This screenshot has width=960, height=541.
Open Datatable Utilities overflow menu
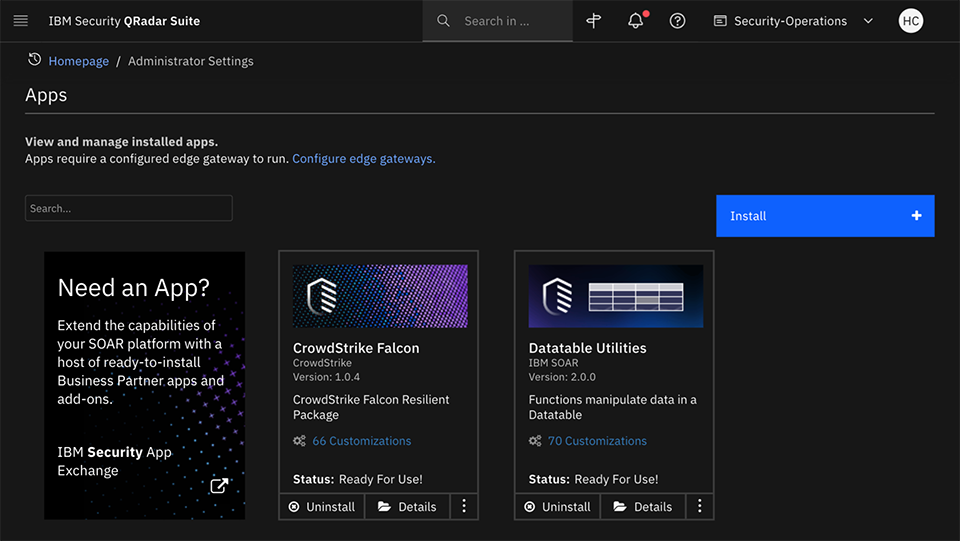[x=700, y=506]
